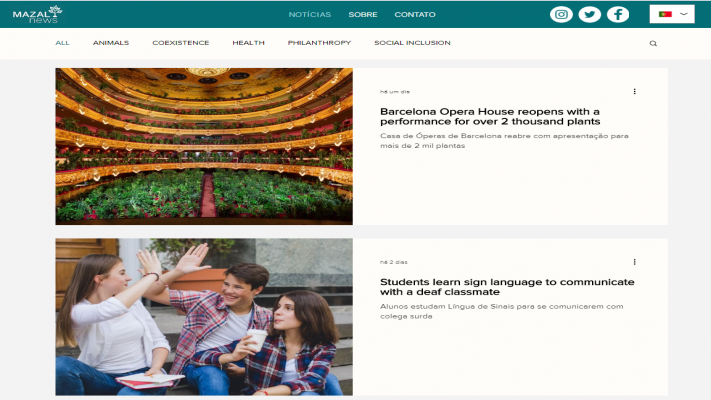Viewport: 711px width, 400px height.
Task: Show HEALTH category posts
Action: 249,43
